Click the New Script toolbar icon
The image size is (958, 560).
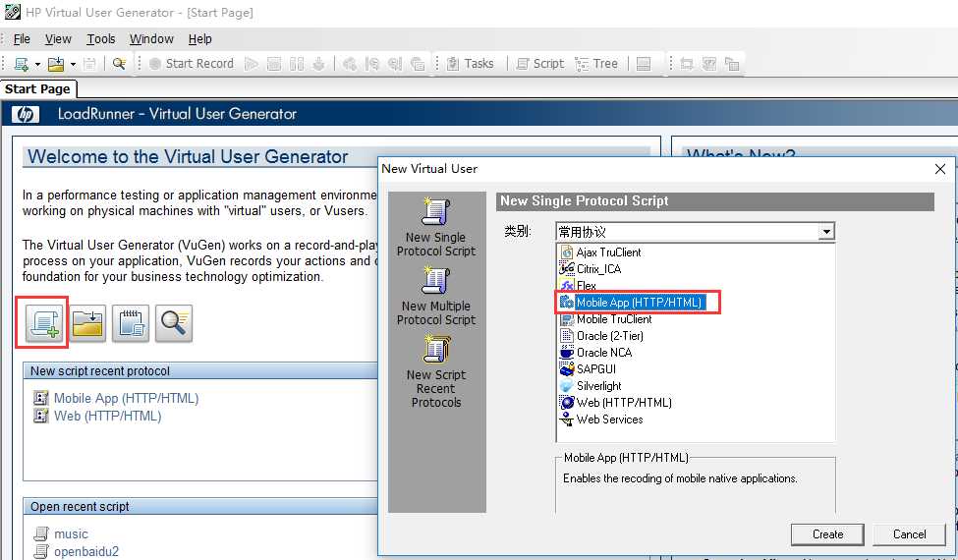(x=22, y=64)
